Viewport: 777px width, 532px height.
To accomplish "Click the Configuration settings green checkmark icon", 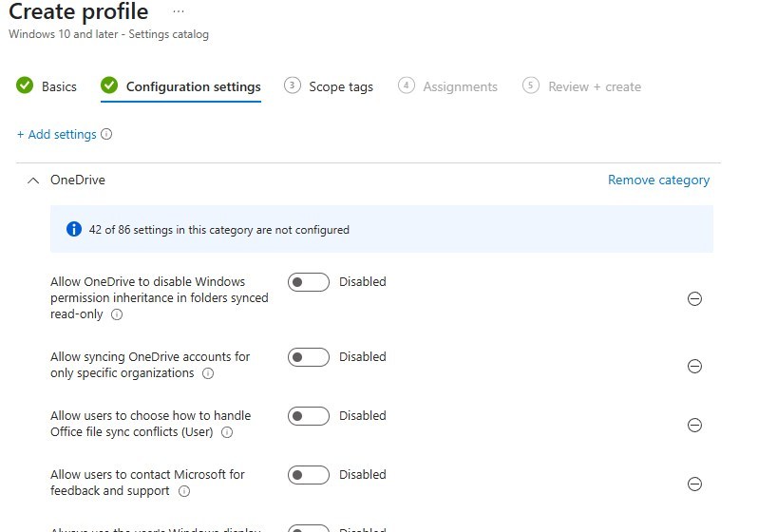I will (x=109, y=85).
